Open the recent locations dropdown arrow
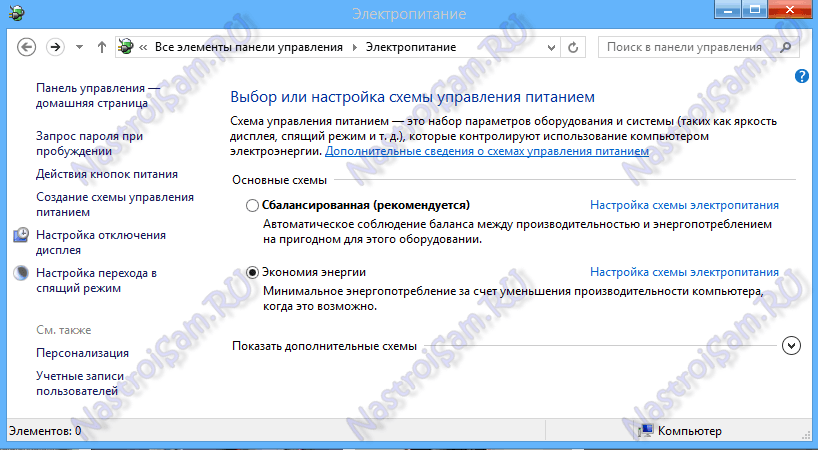Screen dimensions: 818x450 [78, 47]
